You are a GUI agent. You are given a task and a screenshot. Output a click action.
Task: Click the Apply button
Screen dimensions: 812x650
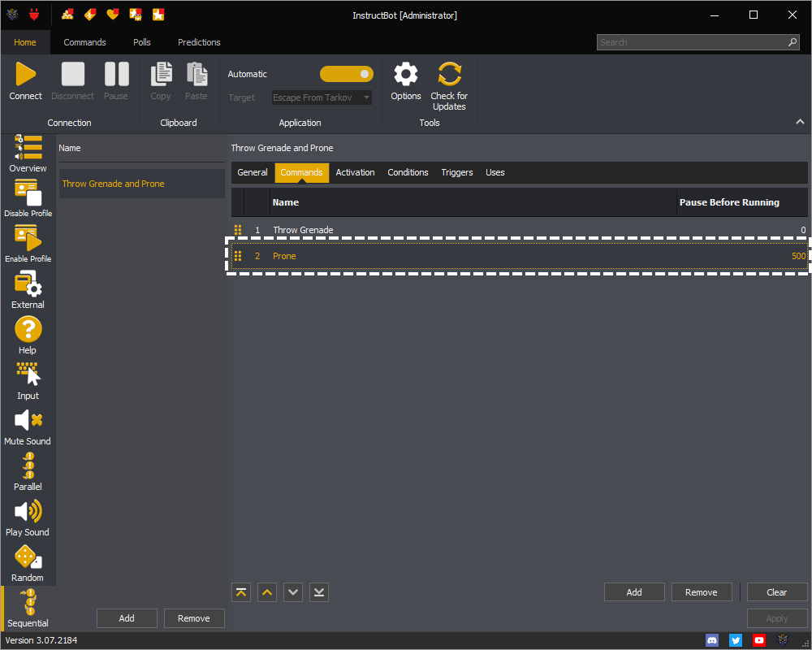(x=777, y=617)
